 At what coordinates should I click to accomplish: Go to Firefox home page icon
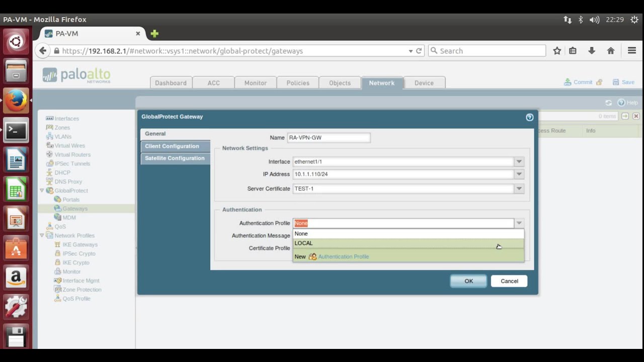click(611, 51)
